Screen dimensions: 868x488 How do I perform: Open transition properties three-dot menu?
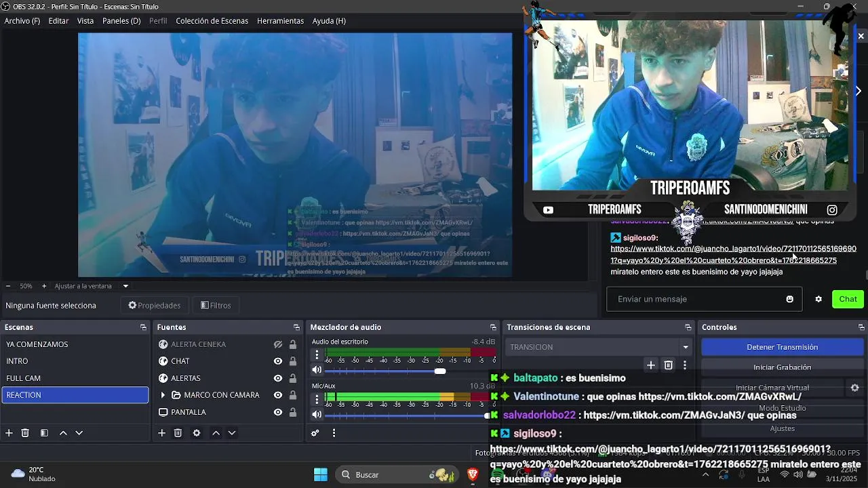pyautogui.click(x=685, y=365)
